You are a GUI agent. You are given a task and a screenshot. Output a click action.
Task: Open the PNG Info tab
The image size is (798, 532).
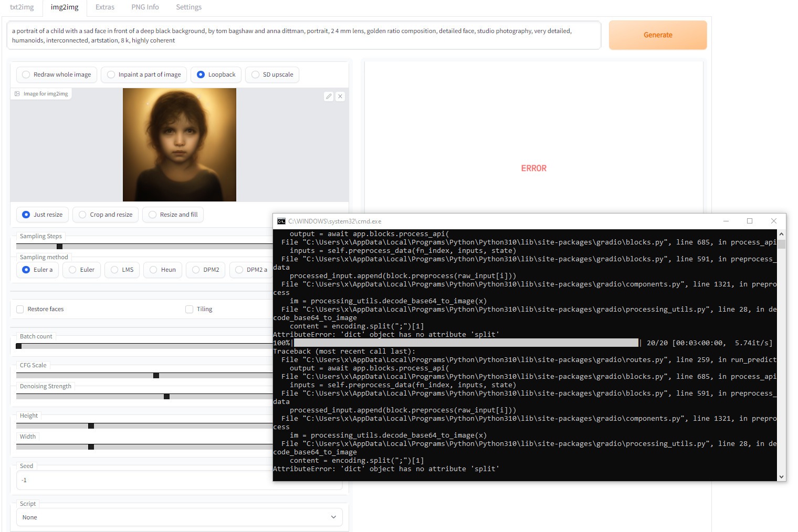coord(145,7)
